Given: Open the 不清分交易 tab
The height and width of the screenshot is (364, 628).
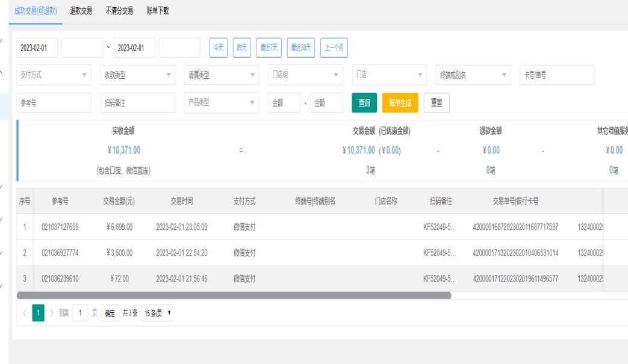Looking at the screenshot, I should click(x=119, y=11).
